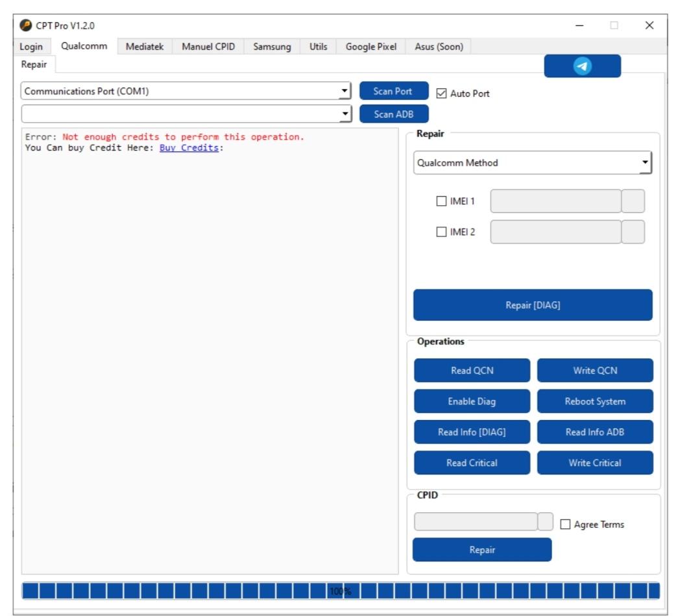Focus the CPID input field
The image size is (689, 616).
click(x=476, y=521)
